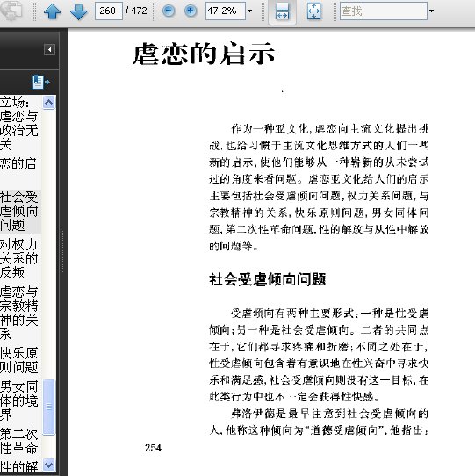Open bookmark 对权力关系的反叛
Image resolution: width=475 pixels, height=476 pixels.
pyautogui.click(x=19, y=258)
